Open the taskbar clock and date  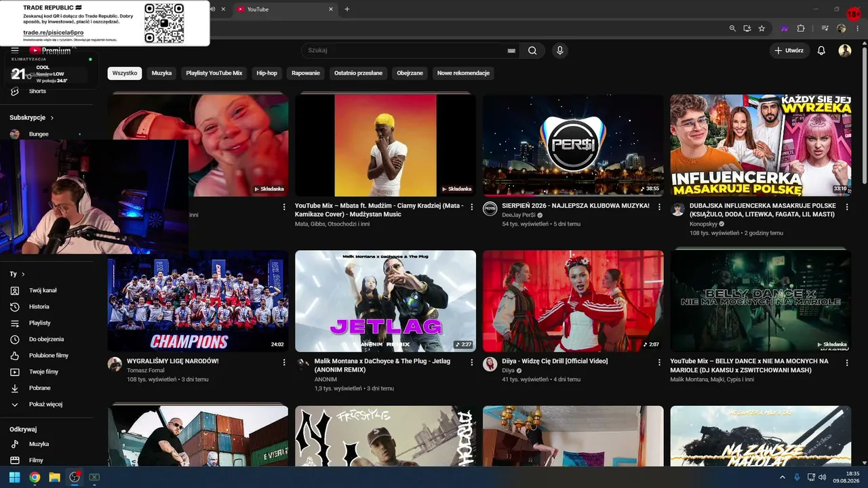click(846, 477)
